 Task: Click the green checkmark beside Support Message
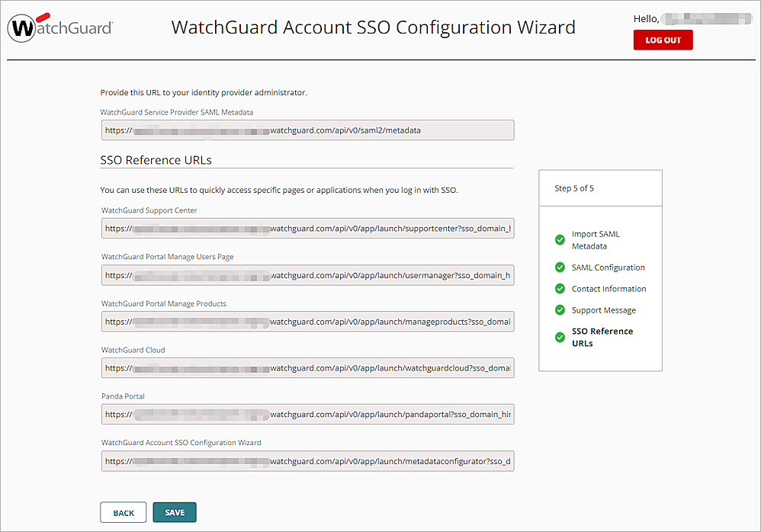[x=560, y=310]
